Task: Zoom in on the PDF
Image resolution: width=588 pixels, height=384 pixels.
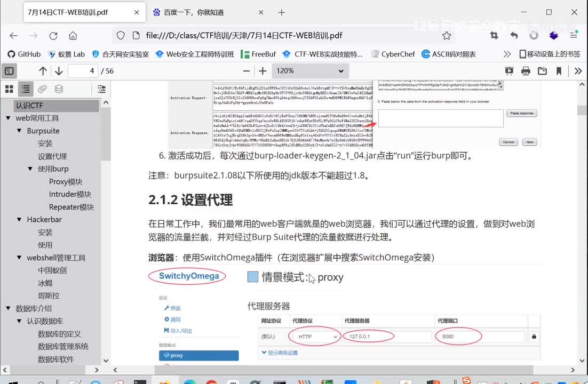Action: [x=263, y=71]
